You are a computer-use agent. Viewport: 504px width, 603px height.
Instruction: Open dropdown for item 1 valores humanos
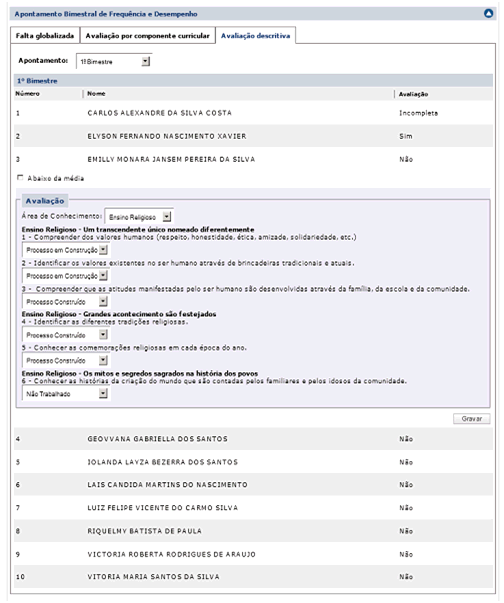66,250
